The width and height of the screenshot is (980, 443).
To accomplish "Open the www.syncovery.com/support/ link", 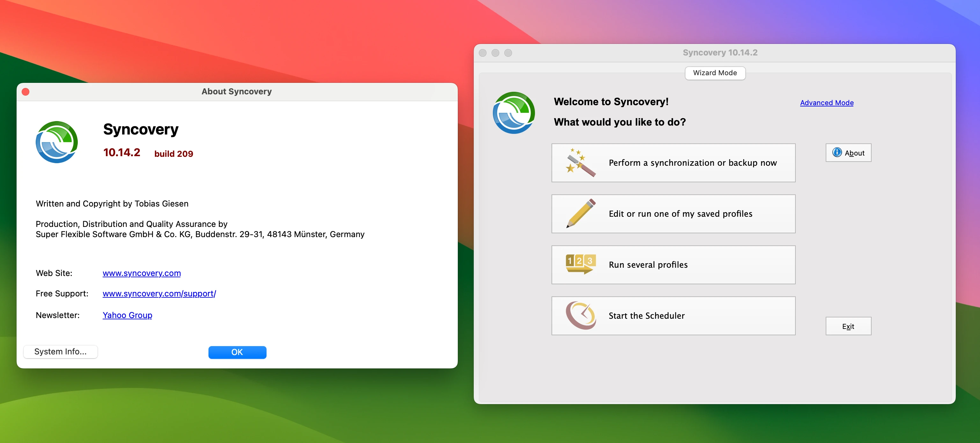I will tap(159, 294).
